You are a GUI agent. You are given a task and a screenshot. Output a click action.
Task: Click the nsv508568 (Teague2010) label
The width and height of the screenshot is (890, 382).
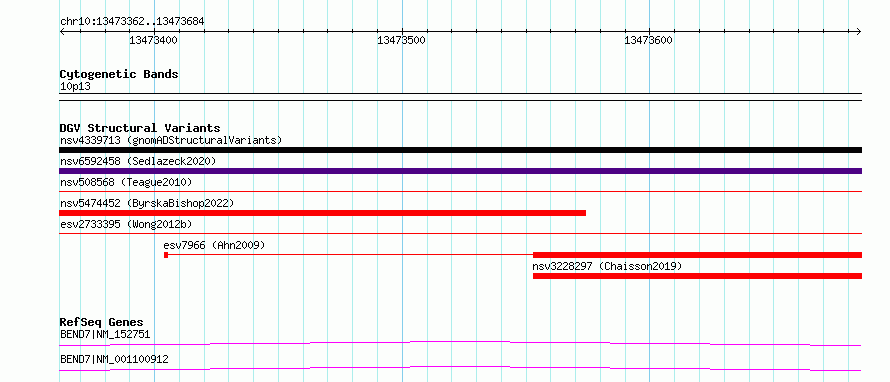[126, 182]
